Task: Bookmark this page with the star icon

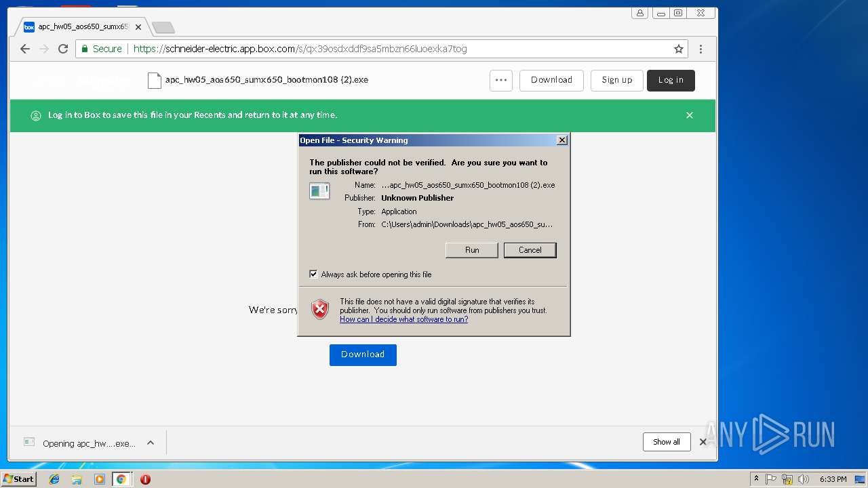Action: [678, 49]
